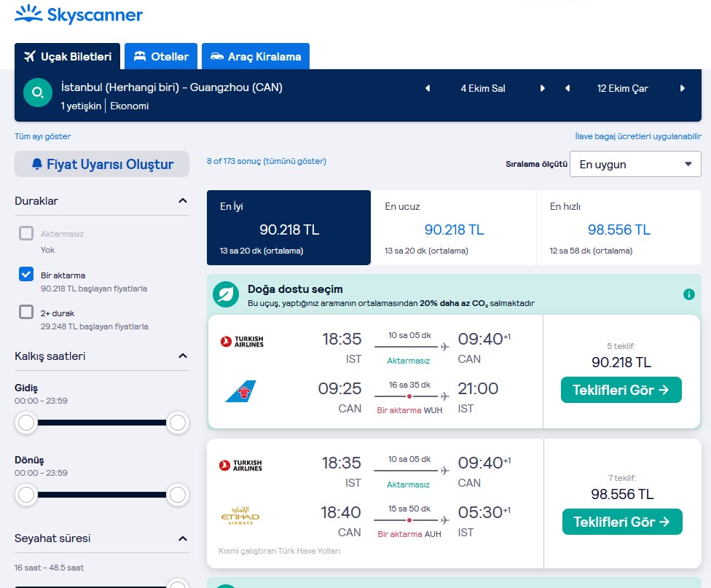Click the Bir aktarma WUH stop label

[409, 410]
